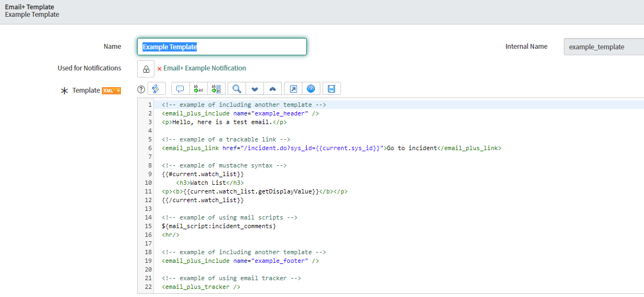Click the 'example of mustache syntax' comment

[x=224, y=165]
